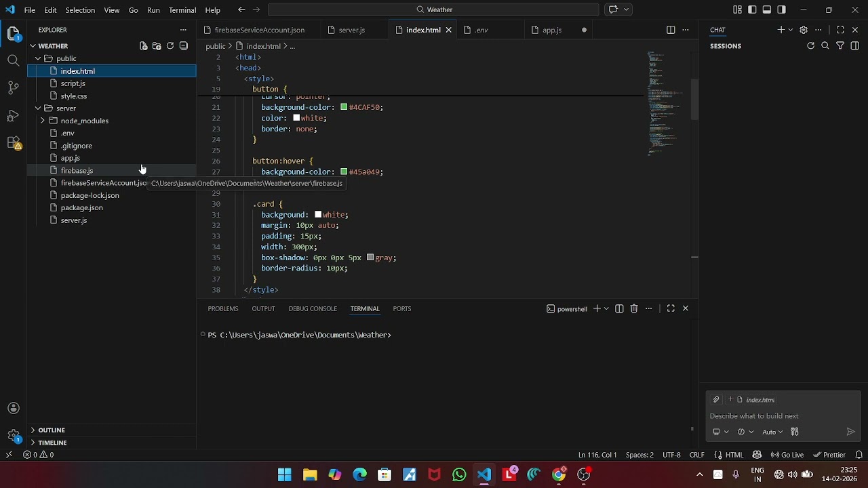Toggle chat sessions side-by-side layout
Image resolution: width=868 pixels, height=488 pixels.
(x=855, y=46)
